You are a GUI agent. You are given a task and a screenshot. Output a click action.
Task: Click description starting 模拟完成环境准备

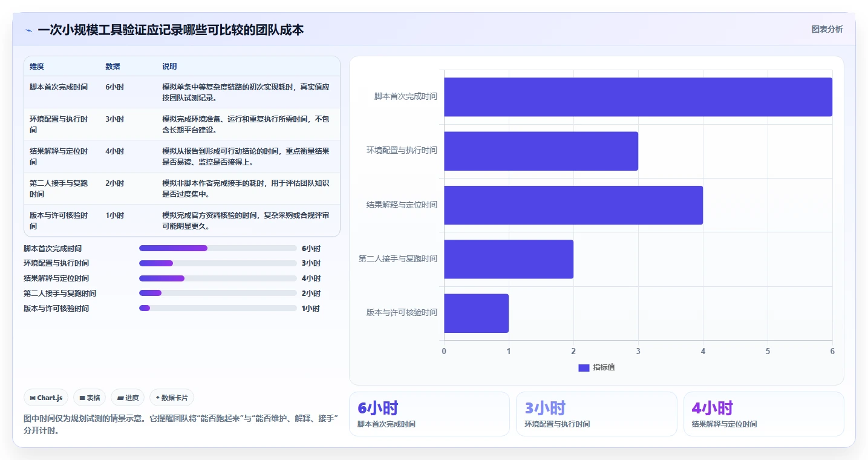246,125
